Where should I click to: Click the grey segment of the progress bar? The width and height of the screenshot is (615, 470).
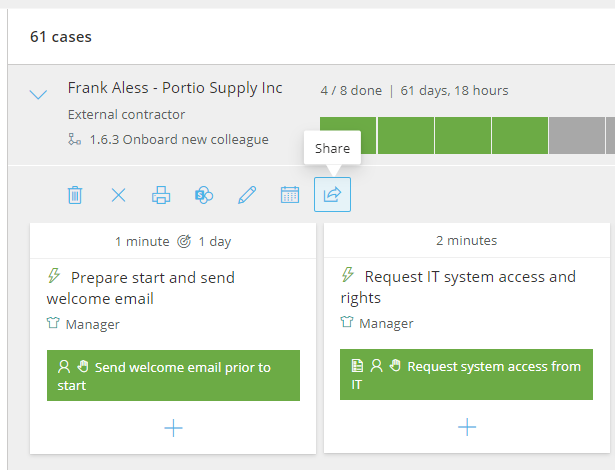tap(576, 136)
